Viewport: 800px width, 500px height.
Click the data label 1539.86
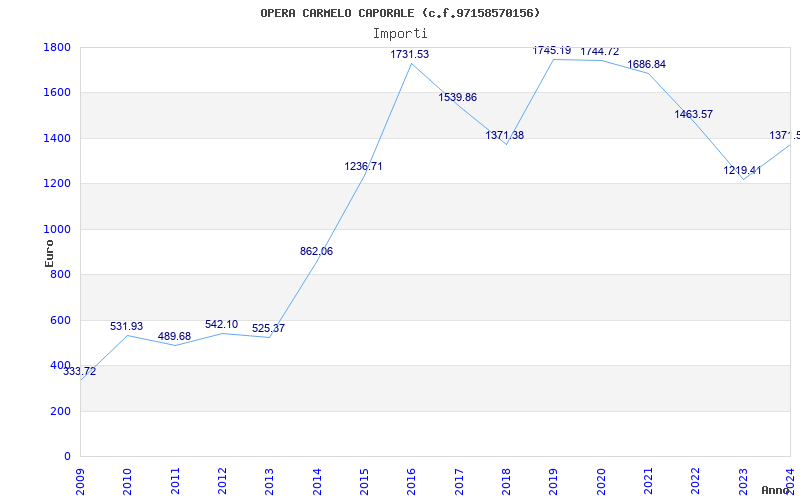point(458,97)
